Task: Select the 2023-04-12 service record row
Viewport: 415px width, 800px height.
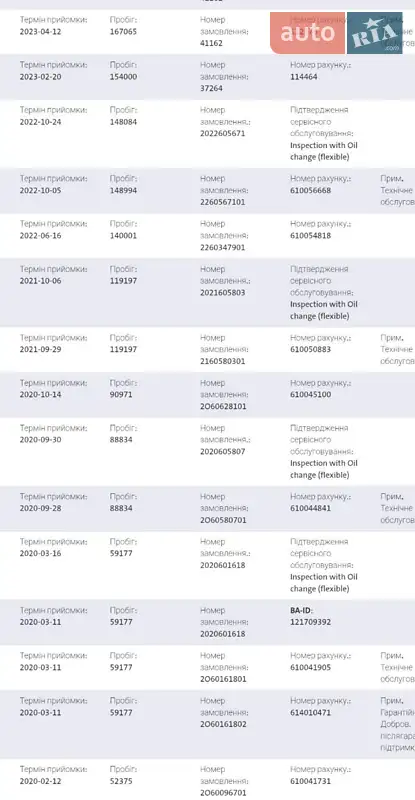Action: click(207, 32)
